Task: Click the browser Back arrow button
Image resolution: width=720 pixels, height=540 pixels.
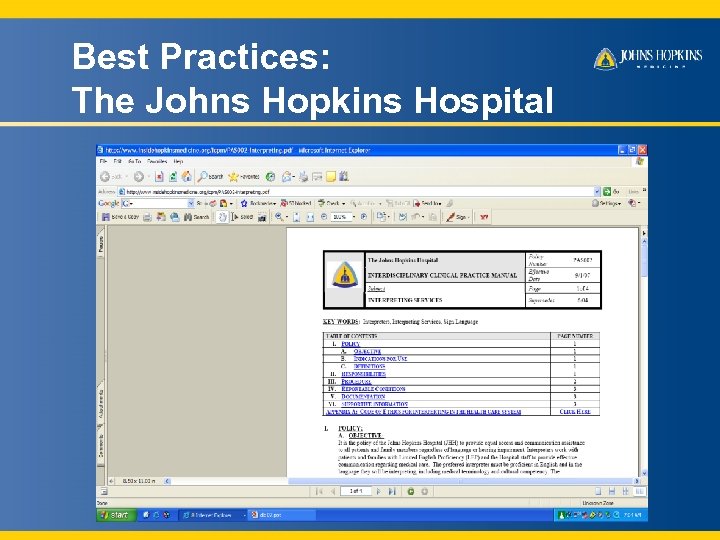Action: (x=105, y=177)
